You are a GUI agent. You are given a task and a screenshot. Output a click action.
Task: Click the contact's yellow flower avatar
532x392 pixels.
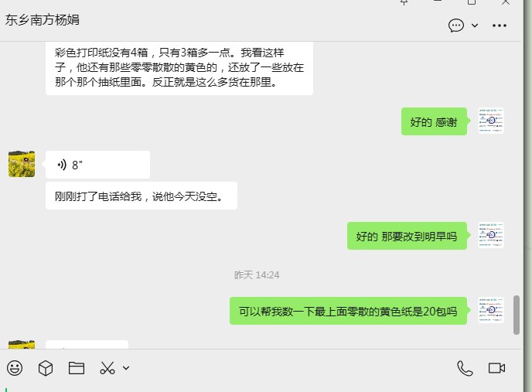pyautogui.click(x=22, y=164)
